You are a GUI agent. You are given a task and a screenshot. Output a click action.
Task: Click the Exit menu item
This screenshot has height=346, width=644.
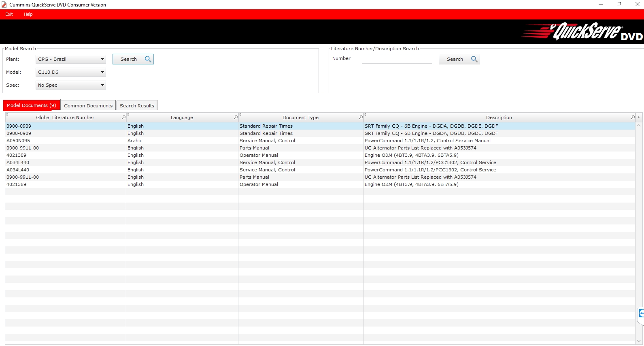pos(9,14)
